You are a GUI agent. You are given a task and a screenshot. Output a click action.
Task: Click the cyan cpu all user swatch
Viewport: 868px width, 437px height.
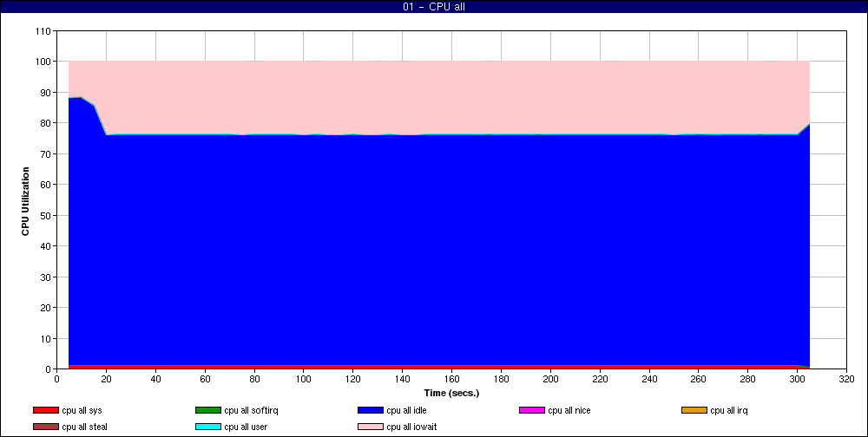click(x=208, y=427)
